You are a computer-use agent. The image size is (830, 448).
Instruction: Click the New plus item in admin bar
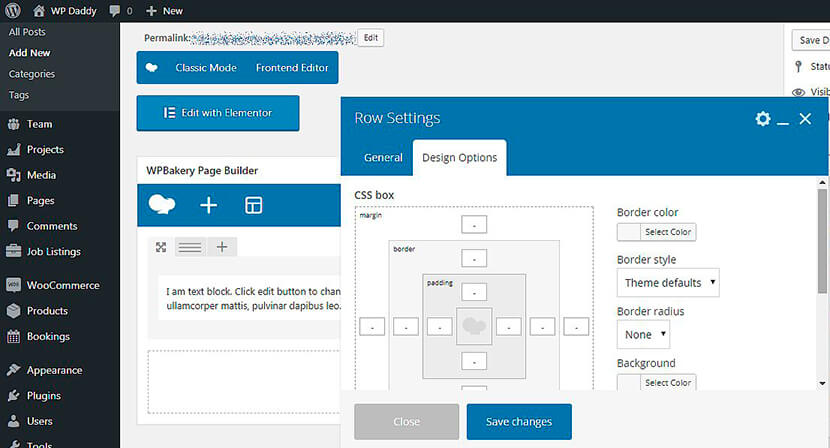(164, 11)
